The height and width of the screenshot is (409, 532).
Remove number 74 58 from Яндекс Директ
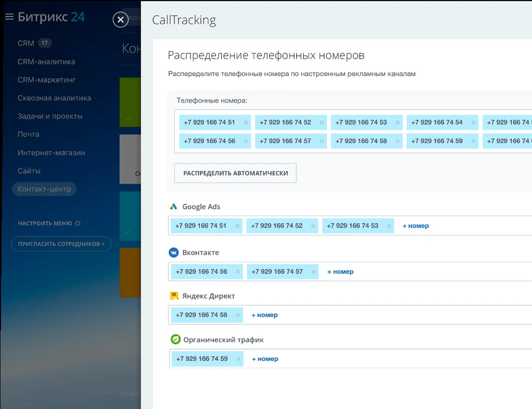pos(238,315)
